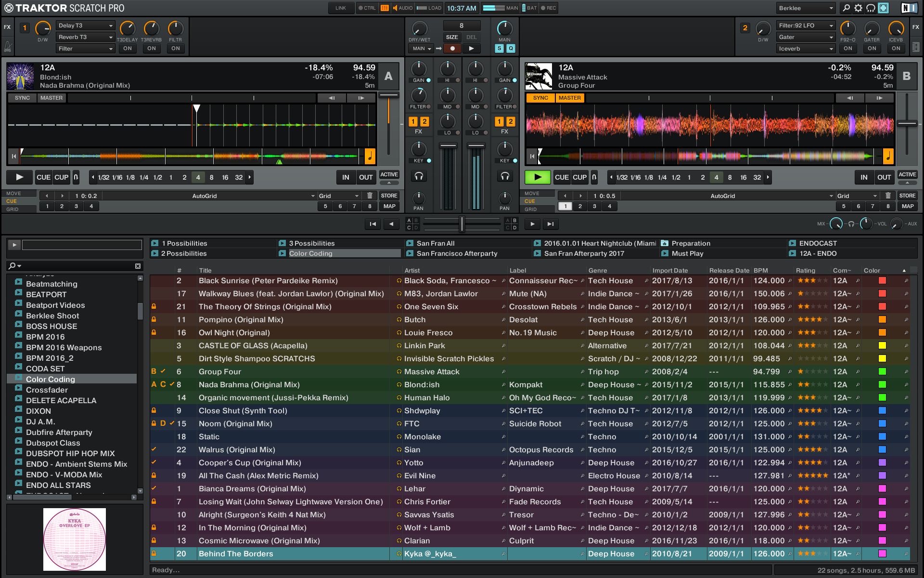
Task: Clear the browser search field
Action: pyautogui.click(x=138, y=266)
